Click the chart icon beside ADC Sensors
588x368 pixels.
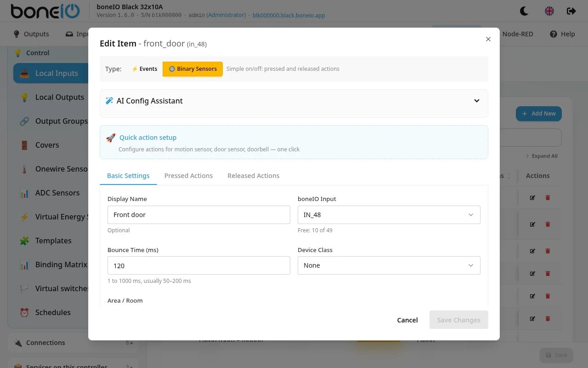(x=24, y=193)
